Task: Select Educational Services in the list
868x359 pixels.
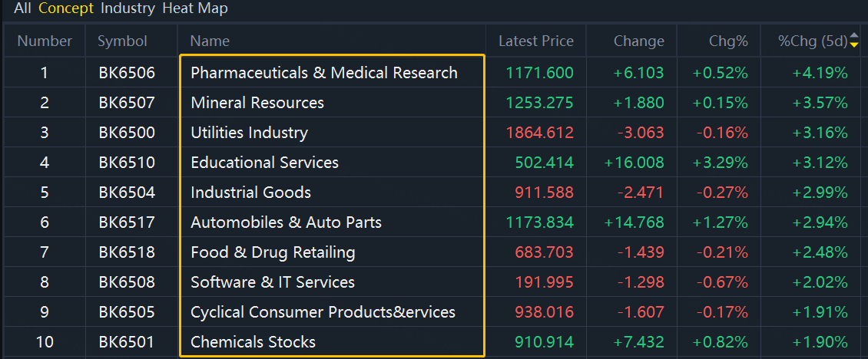Action: (x=264, y=163)
